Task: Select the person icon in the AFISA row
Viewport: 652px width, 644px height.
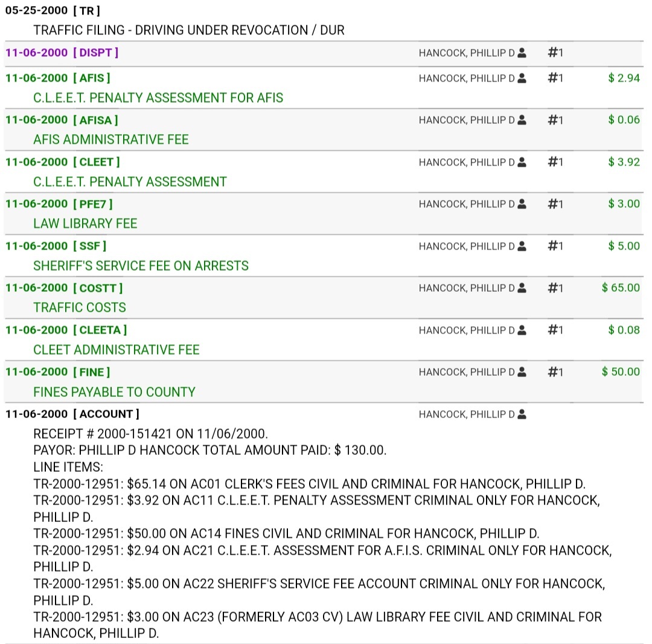Action: pos(522,120)
